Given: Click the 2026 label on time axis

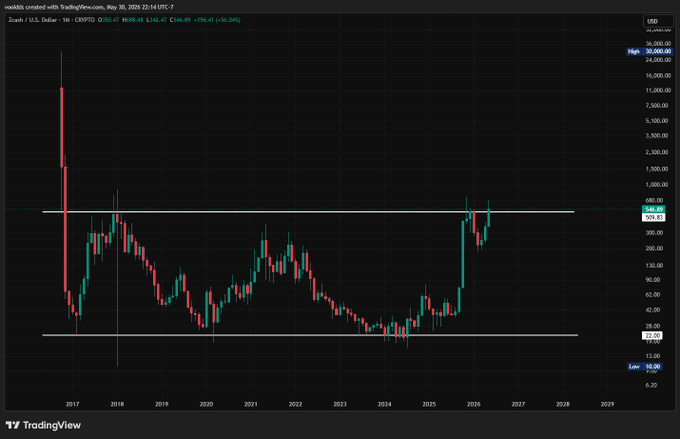Looking at the screenshot, I should point(474,404).
